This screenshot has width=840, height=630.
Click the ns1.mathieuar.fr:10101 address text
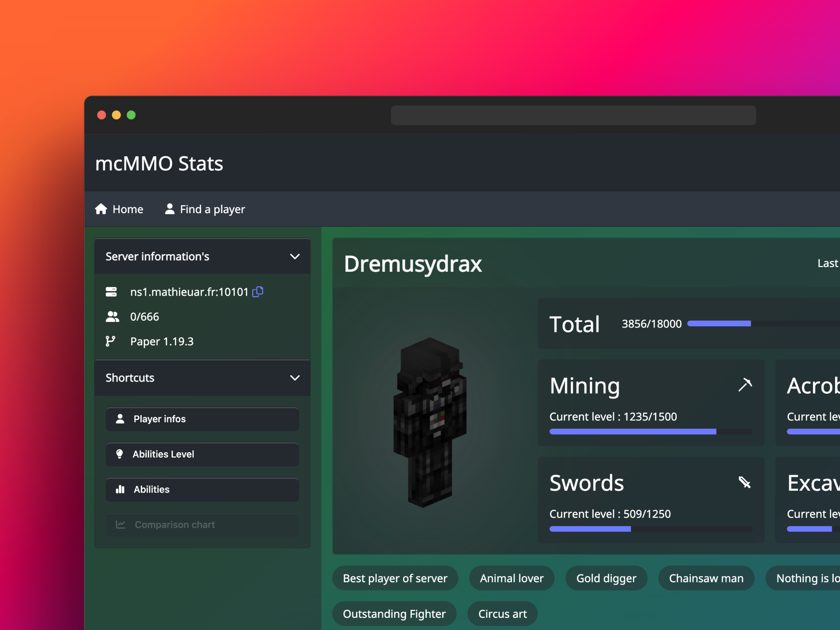click(x=189, y=292)
